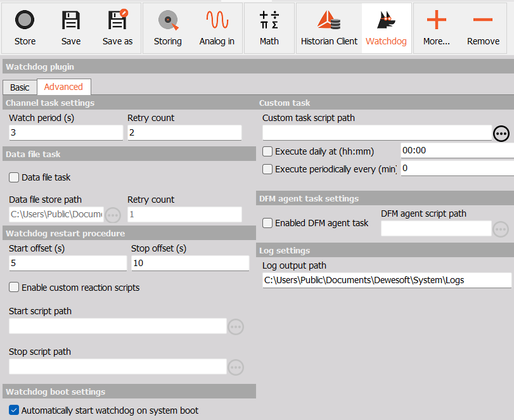
Task: Check Execute daily at option
Action: click(x=266, y=150)
